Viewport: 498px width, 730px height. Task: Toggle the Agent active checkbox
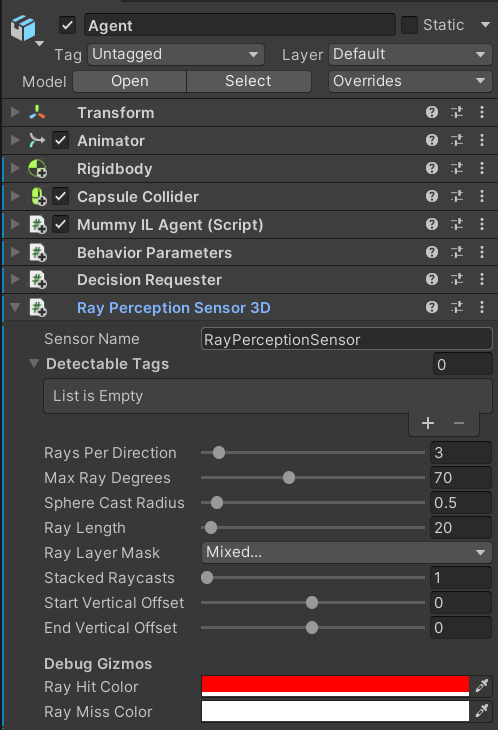point(67,25)
